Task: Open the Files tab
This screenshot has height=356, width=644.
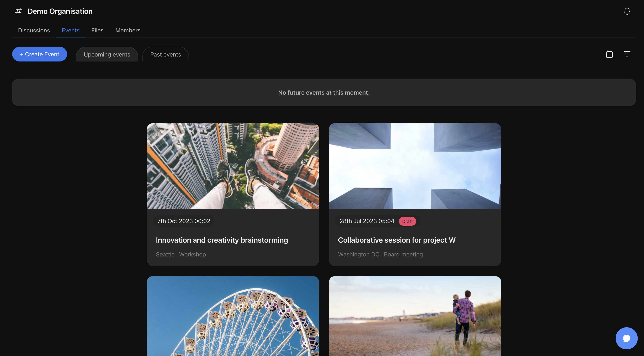Action: (97, 30)
